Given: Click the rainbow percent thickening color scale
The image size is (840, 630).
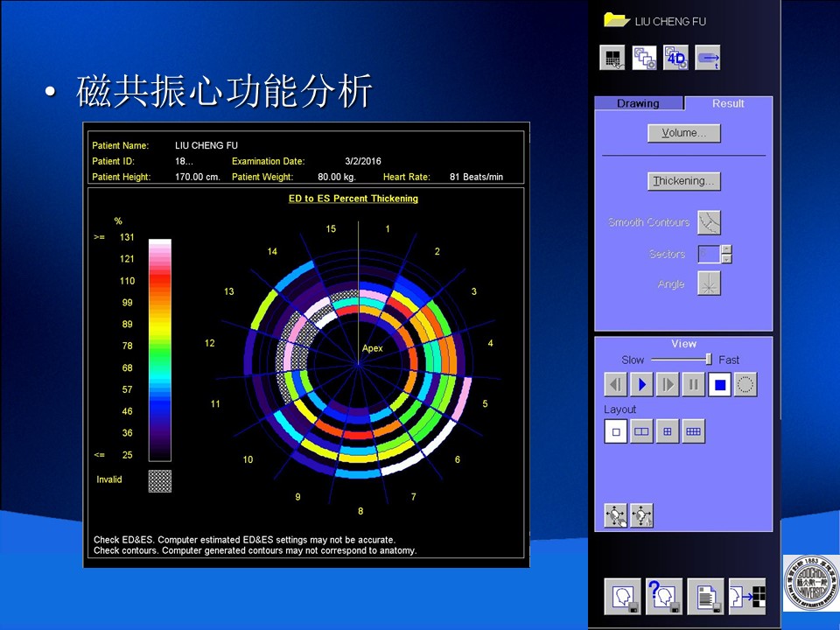Looking at the screenshot, I should (x=159, y=350).
